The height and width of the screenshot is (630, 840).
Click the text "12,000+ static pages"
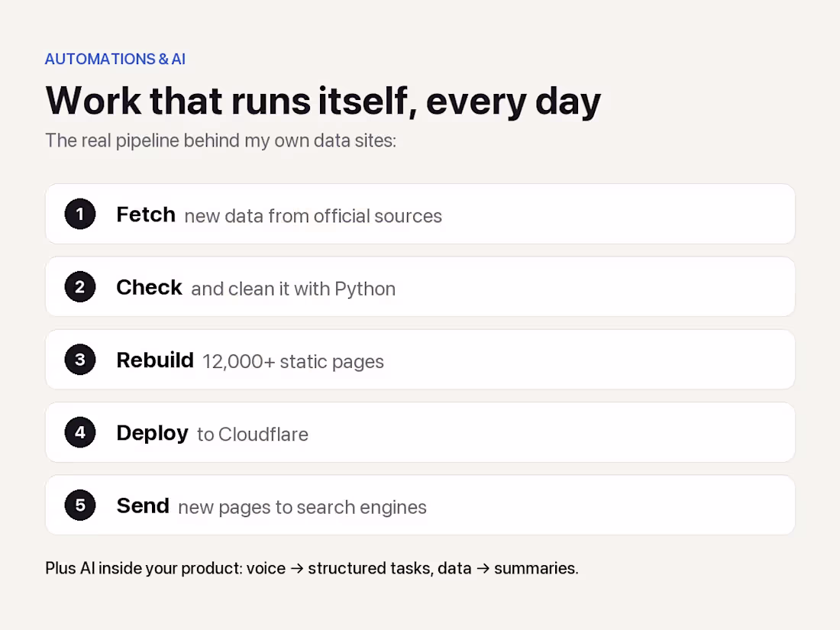coord(293,362)
